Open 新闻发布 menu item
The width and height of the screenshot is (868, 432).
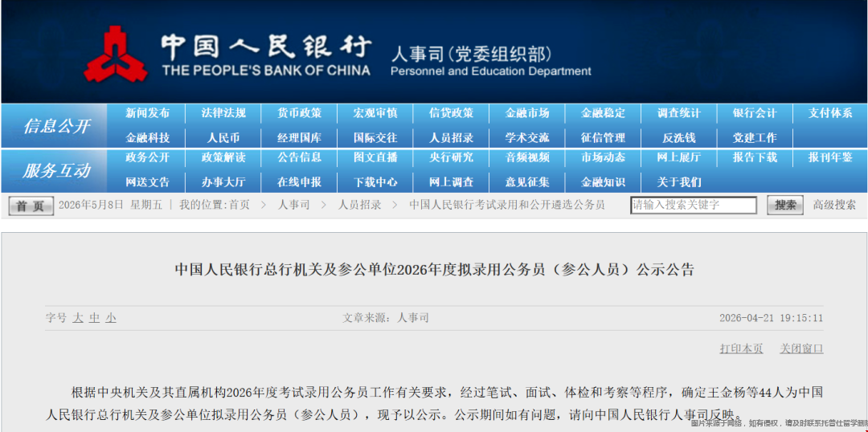pos(147,114)
